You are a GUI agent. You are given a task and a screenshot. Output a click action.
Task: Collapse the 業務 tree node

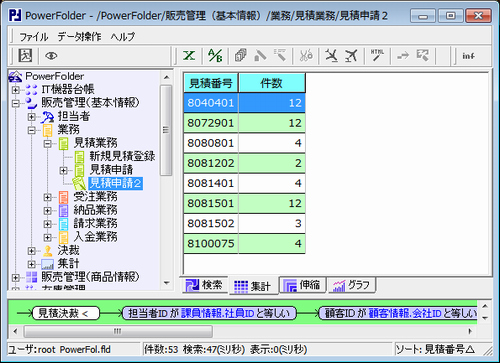coord(31,130)
